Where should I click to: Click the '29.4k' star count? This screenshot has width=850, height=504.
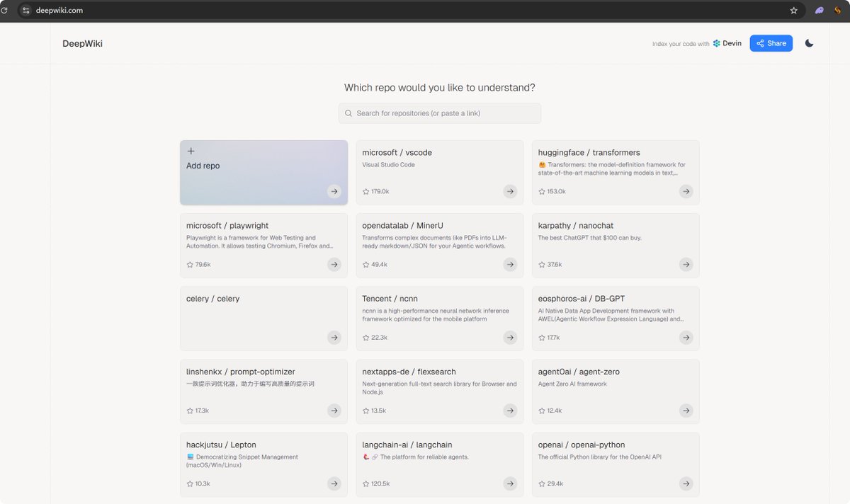pos(555,484)
